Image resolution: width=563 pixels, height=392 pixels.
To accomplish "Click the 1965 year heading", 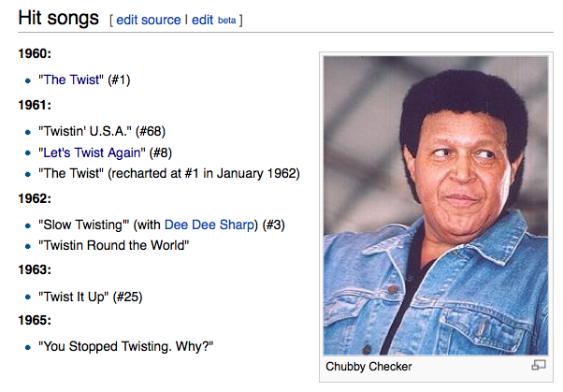I will point(35,321).
